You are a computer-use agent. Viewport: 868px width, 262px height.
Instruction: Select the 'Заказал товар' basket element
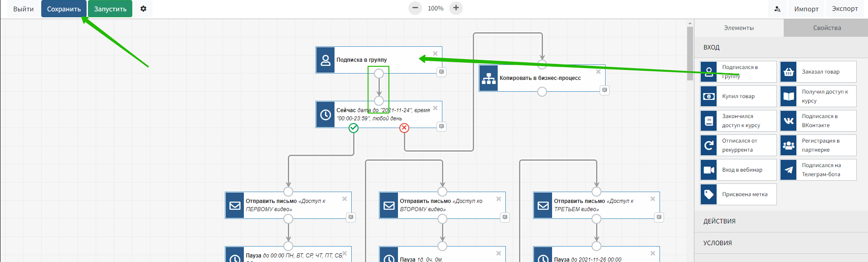[x=818, y=72]
